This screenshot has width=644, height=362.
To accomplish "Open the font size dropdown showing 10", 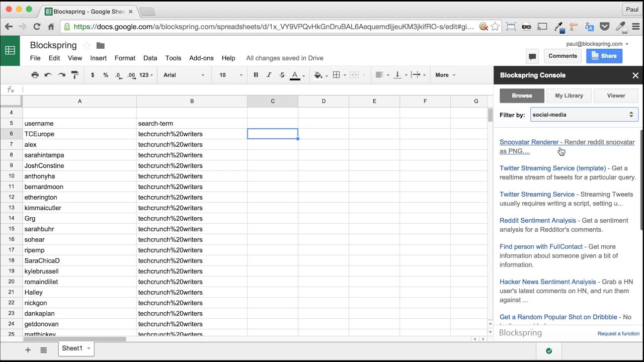I will click(230, 75).
